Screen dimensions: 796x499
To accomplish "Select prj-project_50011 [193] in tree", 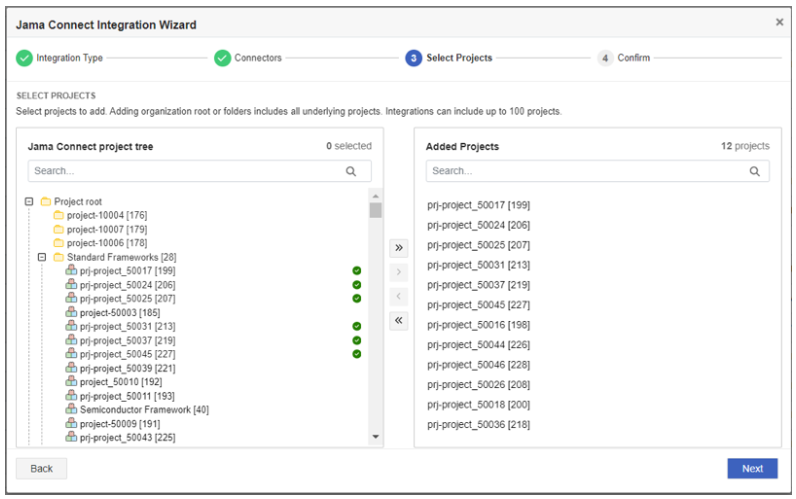I will tap(127, 396).
